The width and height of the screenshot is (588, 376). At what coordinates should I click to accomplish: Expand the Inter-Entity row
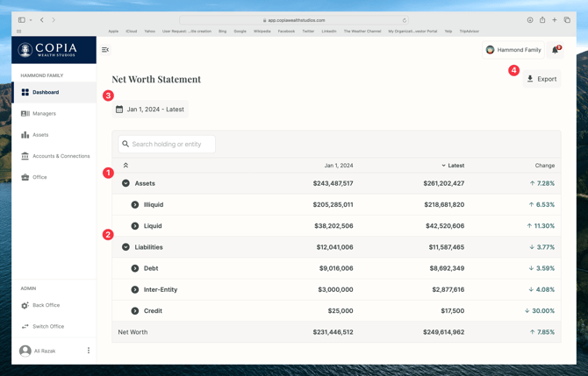pyautogui.click(x=135, y=289)
